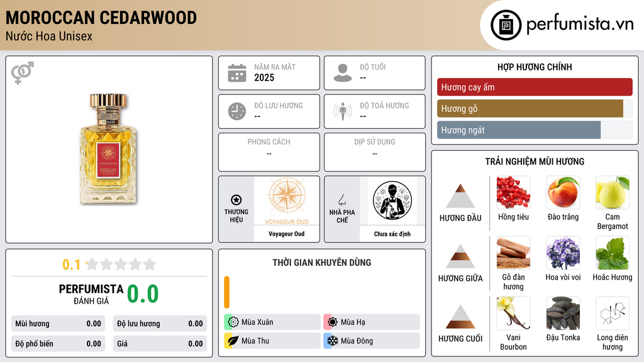
Task: Click the clock icon beside Độ lưu hương
Action: point(237,111)
